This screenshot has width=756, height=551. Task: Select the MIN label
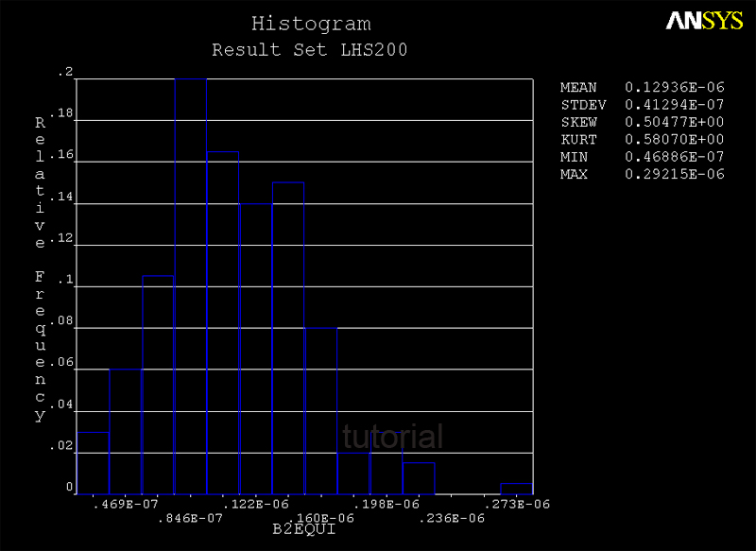(x=575, y=157)
